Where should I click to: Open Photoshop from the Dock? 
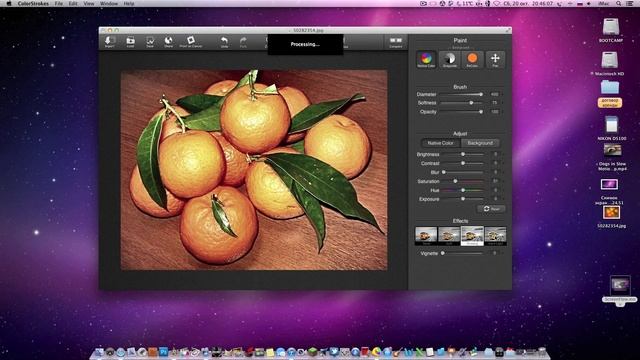pyautogui.click(x=164, y=352)
